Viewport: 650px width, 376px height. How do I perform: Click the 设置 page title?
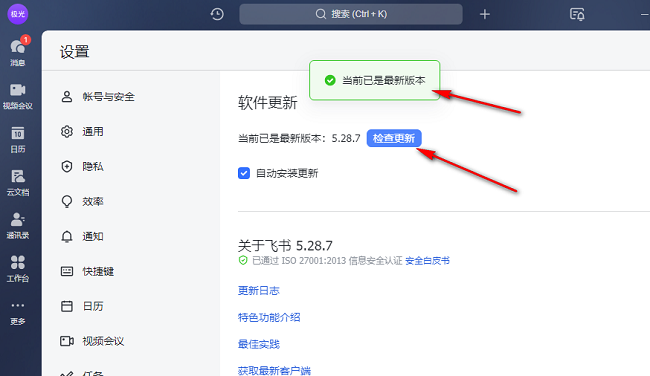(x=75, y=52)
